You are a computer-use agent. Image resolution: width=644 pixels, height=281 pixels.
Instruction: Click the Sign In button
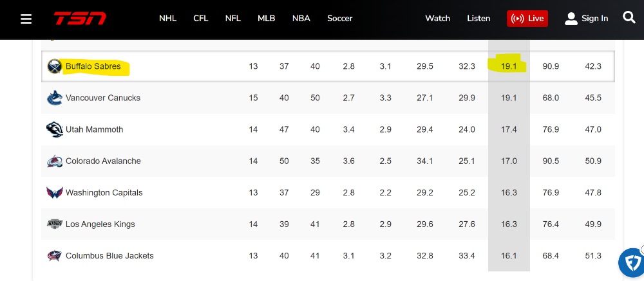(586, 19)
